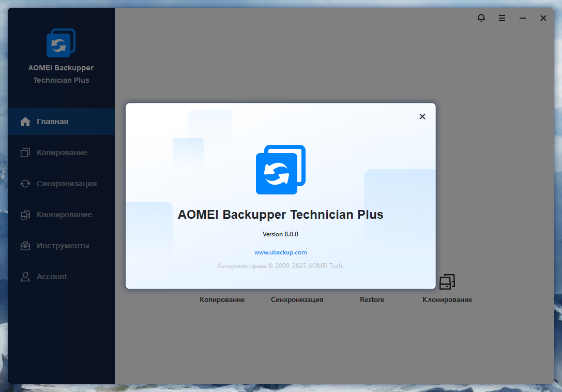
Task: Go to Главная in sidebar
Action: (62, 122)
